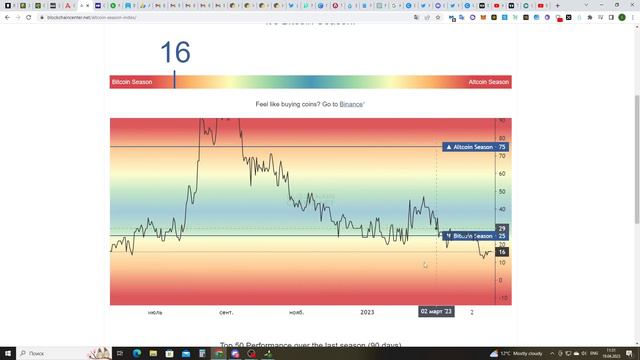
Task: Click the taskbar search box
Action: (x=64, y=353)
